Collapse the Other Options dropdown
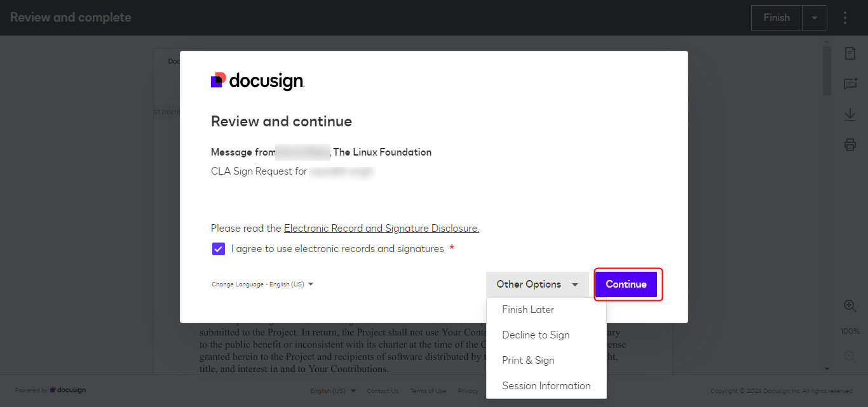This screenshot has height=407, width=868. (537, 284)
